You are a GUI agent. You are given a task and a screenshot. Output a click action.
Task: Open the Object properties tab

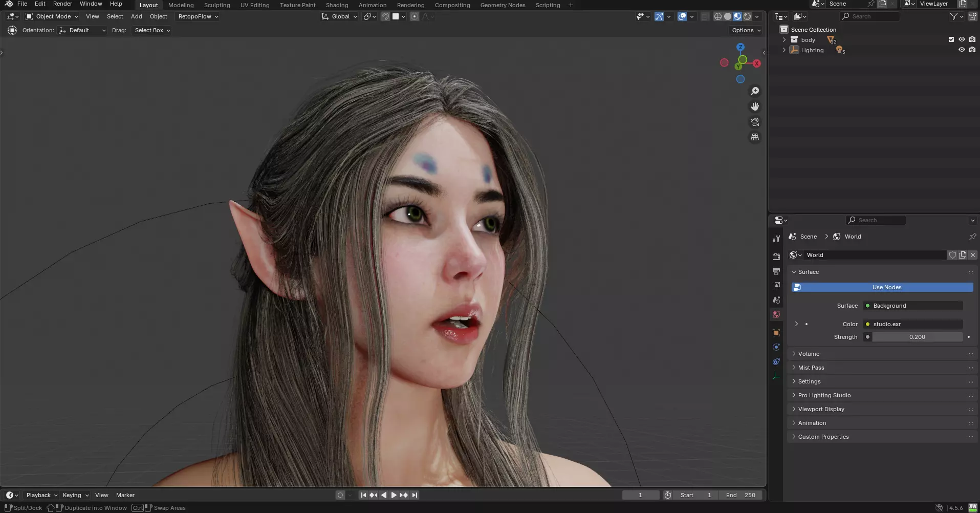(776, 333)
